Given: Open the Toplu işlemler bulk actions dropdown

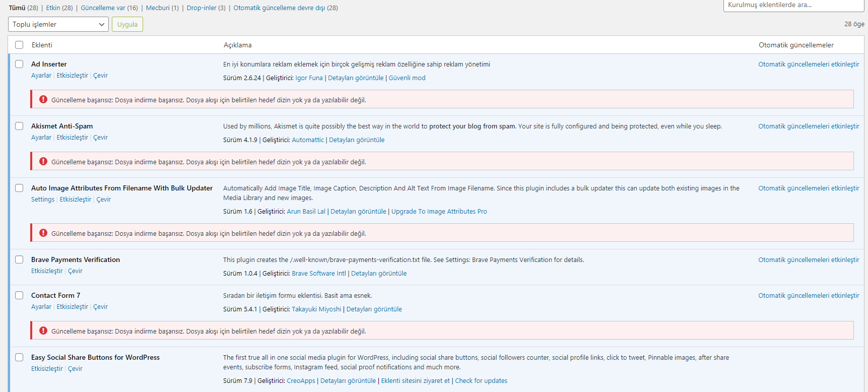Looking at the screenshot, I should click(x=58, y=24).
